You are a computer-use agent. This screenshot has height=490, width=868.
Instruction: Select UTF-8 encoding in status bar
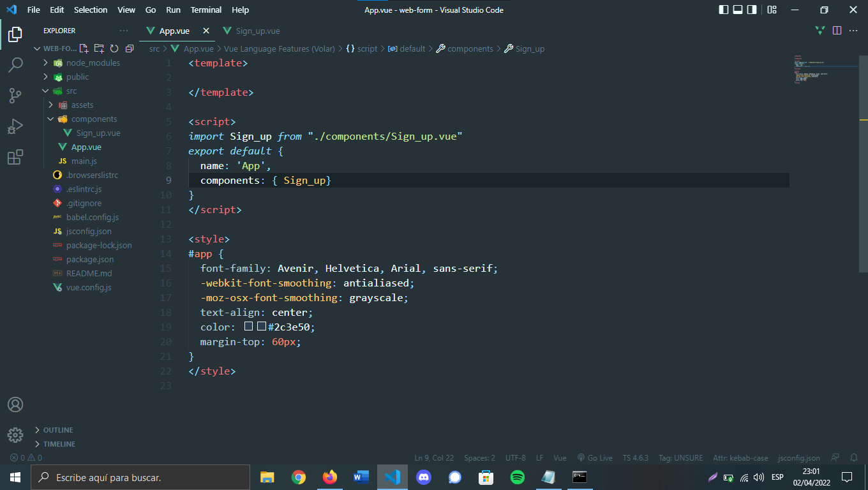pyautogui.click(x=516, y=458)
